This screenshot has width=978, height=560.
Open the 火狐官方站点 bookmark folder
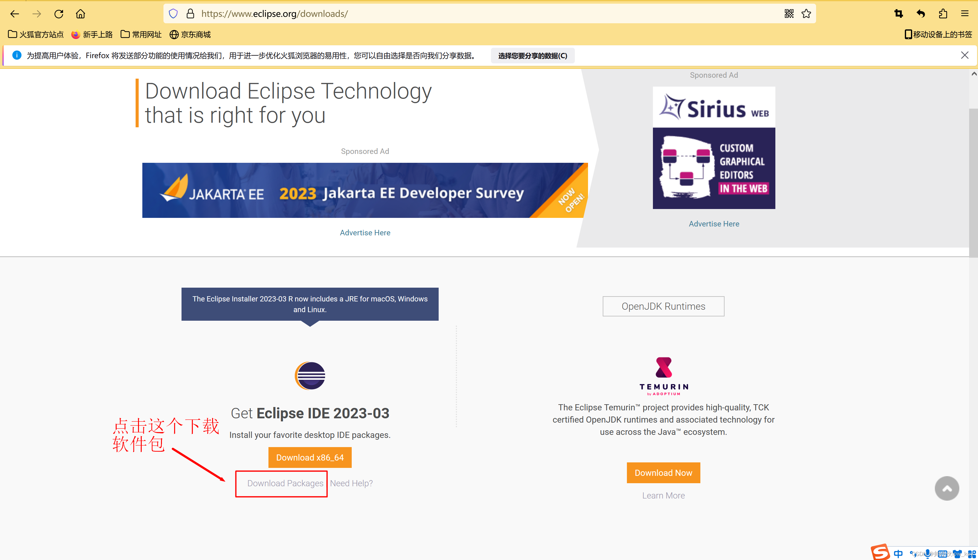(x=36, y=35)
